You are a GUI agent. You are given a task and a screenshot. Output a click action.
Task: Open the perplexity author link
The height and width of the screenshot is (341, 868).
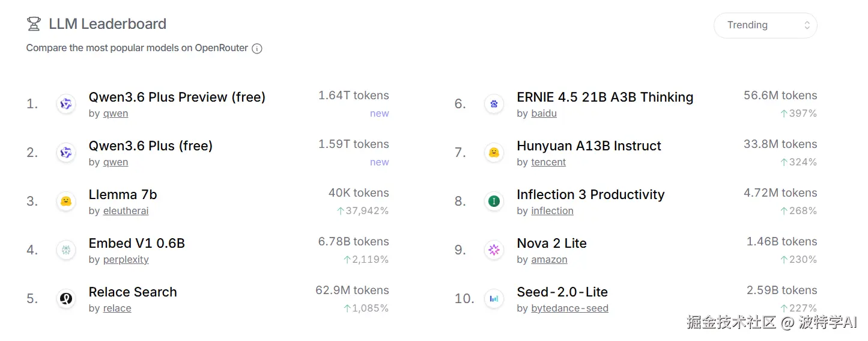(126, 260)
